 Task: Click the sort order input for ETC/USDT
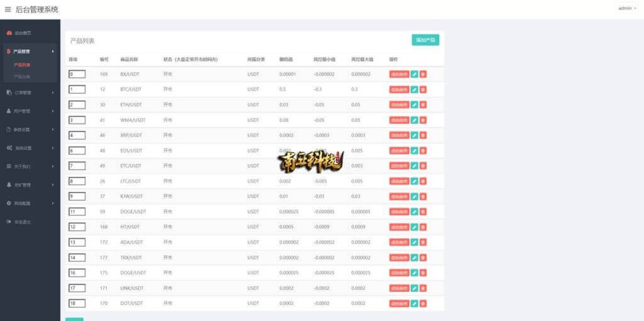77,166
